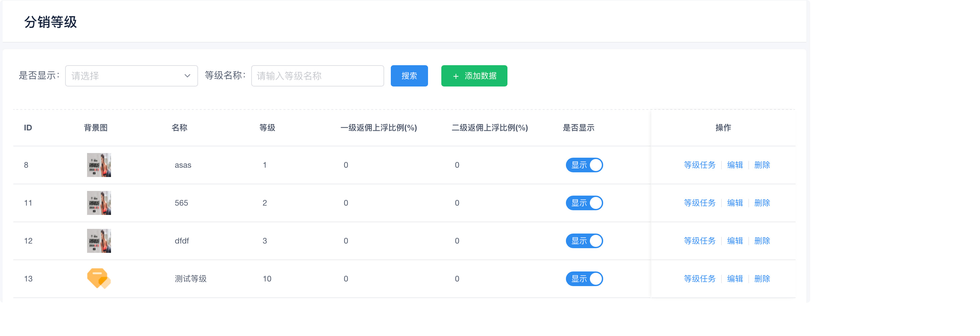Viewport: 980px width, 336px height.
Task: Click 编辑 for row ID 11
Action: [735, 203]
